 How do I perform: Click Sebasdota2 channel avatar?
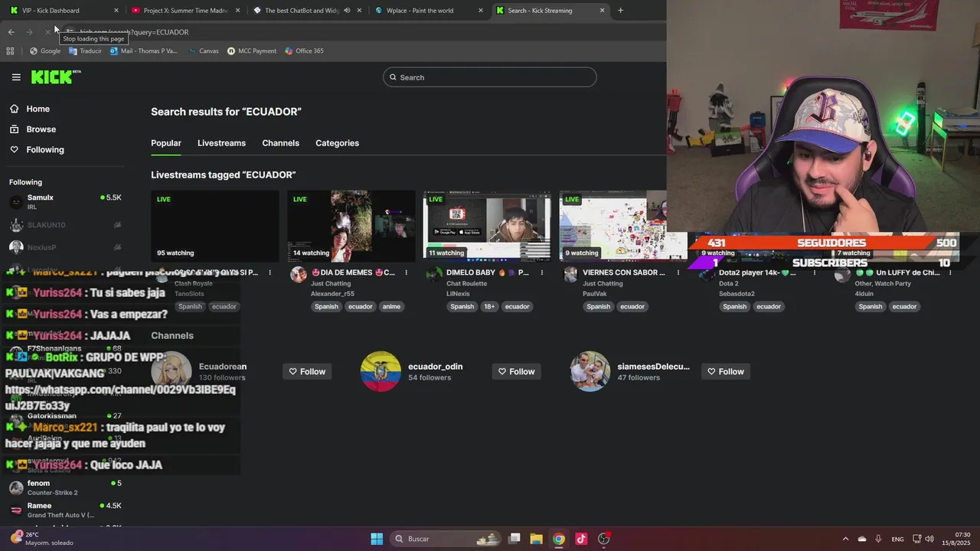coord(706,275)
